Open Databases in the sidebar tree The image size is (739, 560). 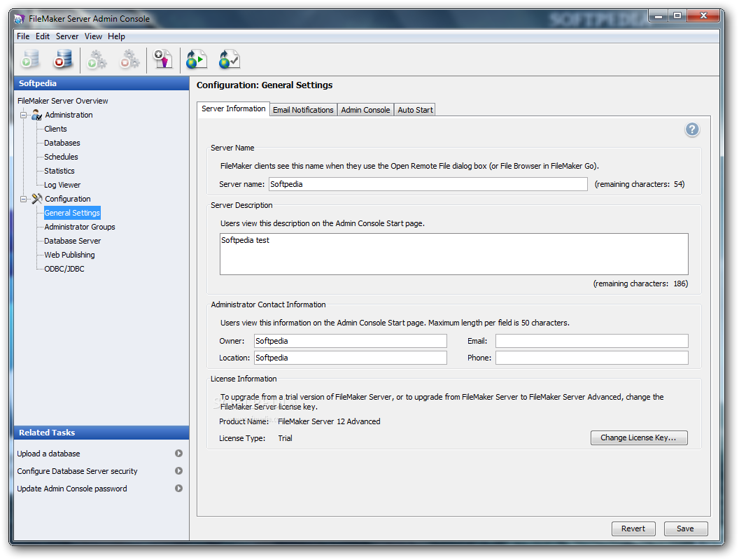point(62,143)
